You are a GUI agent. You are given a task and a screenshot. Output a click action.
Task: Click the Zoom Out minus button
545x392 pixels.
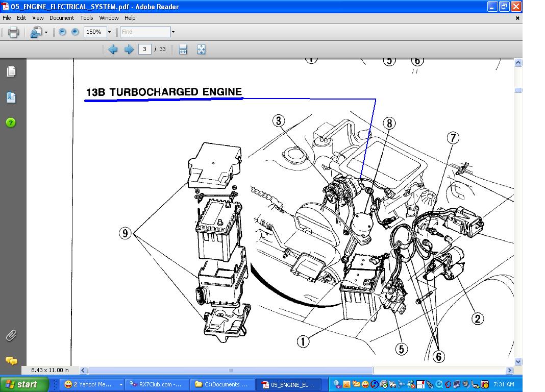click(x=62, y=32)
